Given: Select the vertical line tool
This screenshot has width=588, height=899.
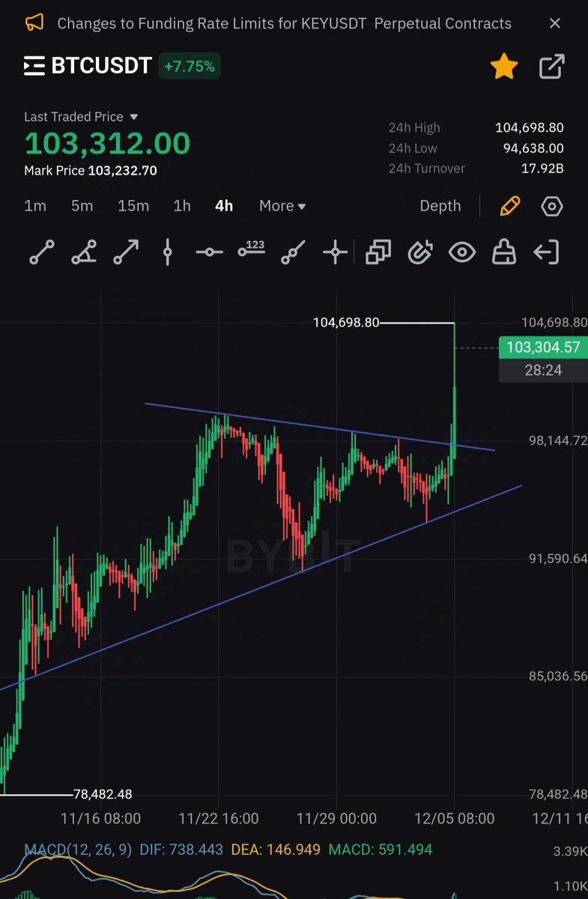Looking at the screenshot, I should pos(168,252).
